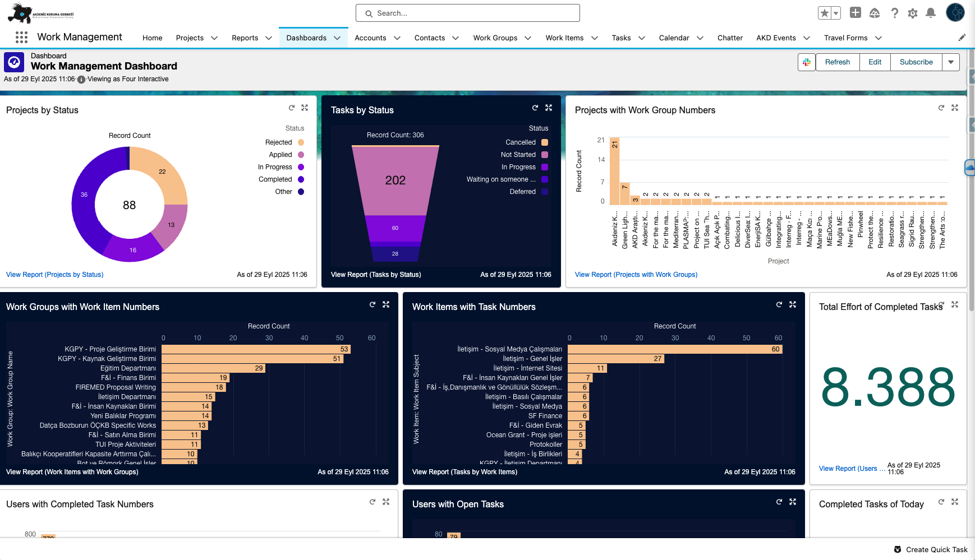The width and height of the screenshot is (975, 560).
Task: Click into the global Search field
Action: tap(468, 13)
